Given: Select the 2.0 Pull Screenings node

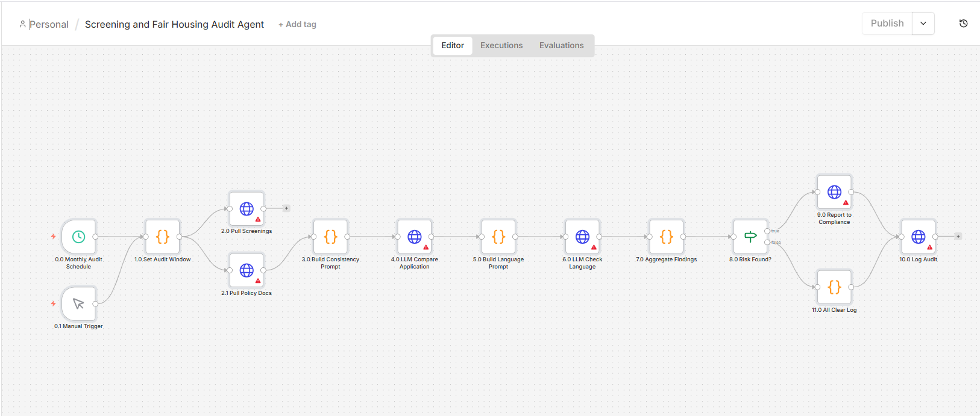Looking at the screenshot, I should [247, 208].
